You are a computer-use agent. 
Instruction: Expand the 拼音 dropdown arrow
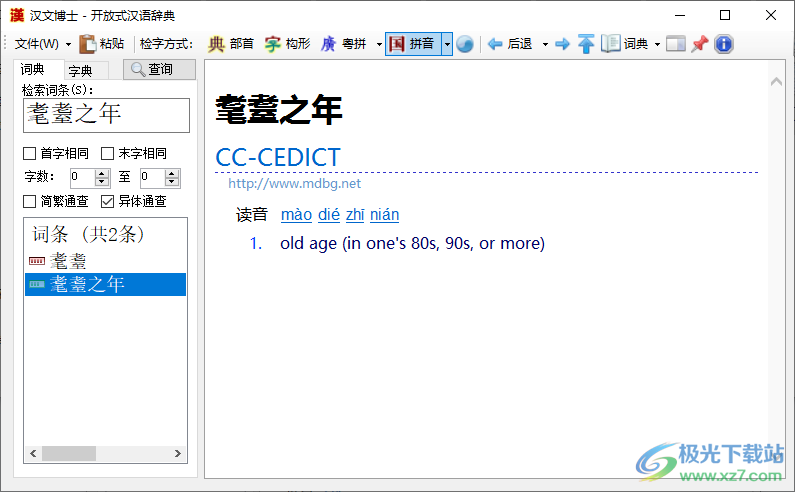pyautogui.click(x=447, y=44)
